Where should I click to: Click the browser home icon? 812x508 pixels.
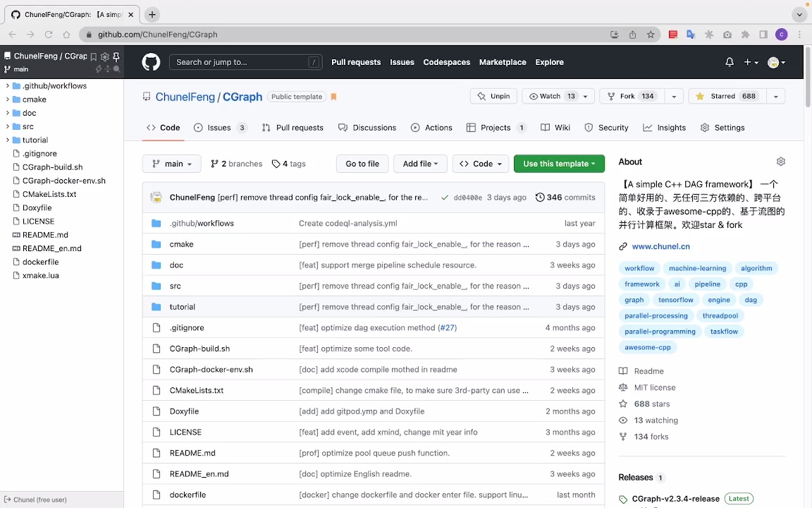tap(66, 34)
